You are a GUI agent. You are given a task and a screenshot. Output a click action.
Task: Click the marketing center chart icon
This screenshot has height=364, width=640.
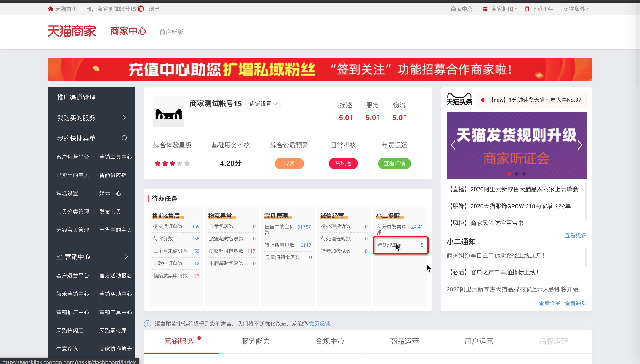coord(59,257)
